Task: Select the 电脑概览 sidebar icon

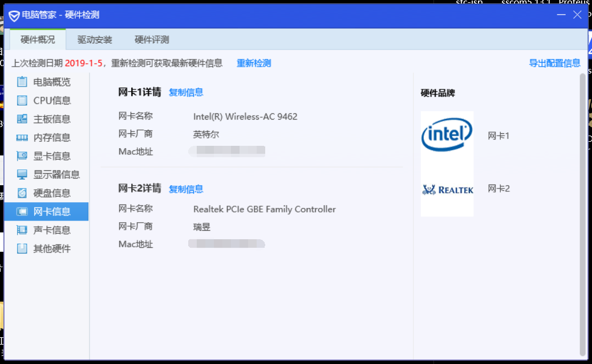Action: (x=22, y=81)
